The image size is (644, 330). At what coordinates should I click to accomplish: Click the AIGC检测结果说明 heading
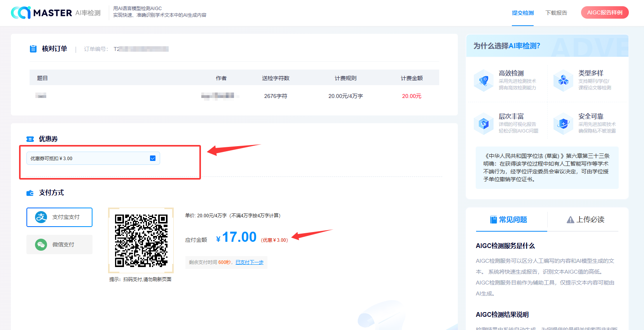[502, 315]
